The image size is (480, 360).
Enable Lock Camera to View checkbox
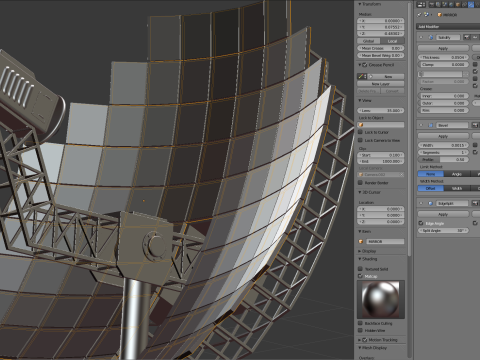tap(360, 140)
